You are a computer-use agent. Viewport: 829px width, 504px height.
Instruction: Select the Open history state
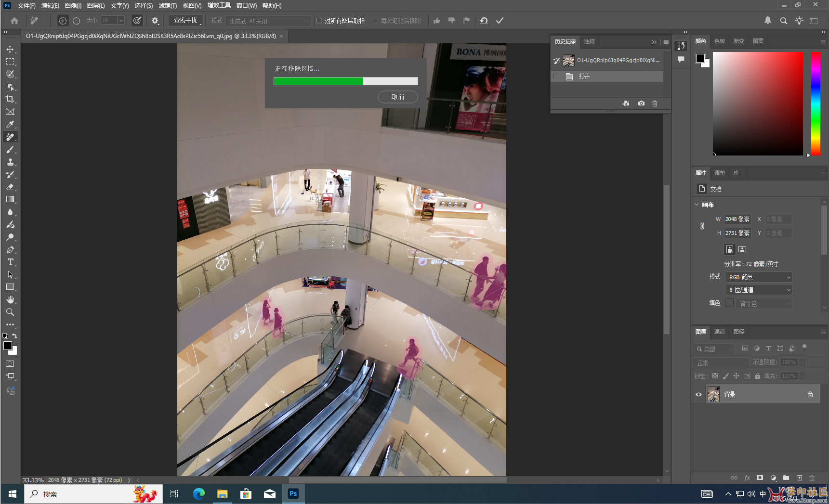pos(607,77)
